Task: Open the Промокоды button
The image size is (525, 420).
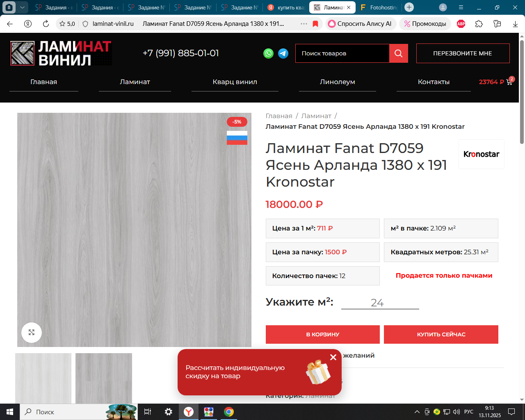Action: click(x=425, y=24)
